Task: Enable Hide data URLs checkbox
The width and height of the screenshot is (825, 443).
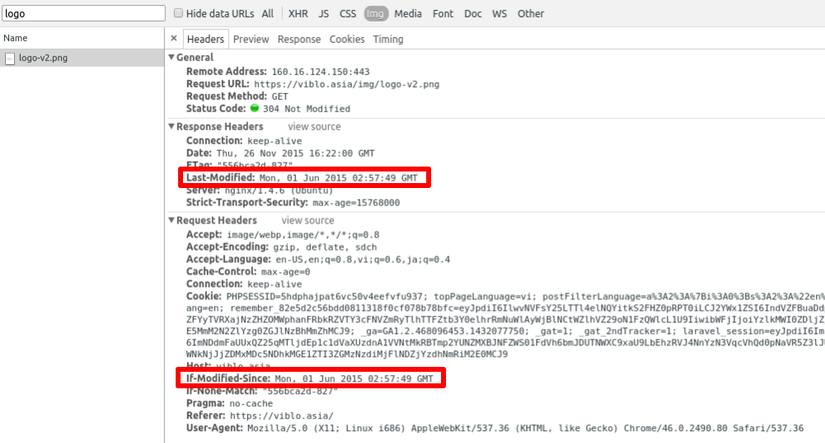Action: pyautogui.click(x=179, y=14)
